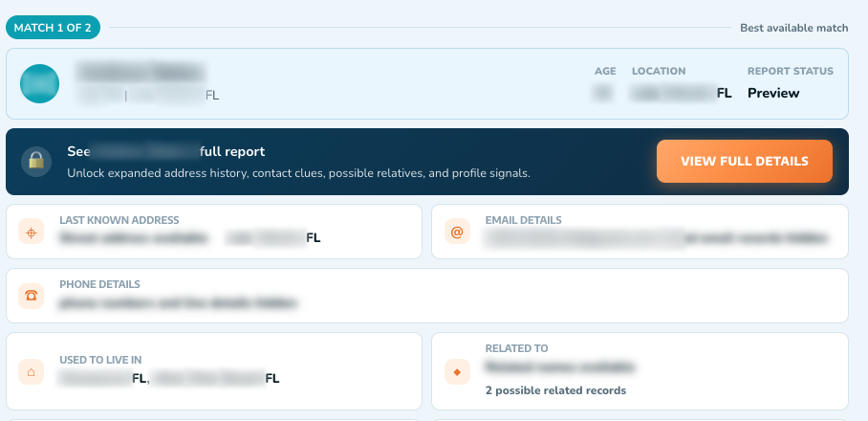The height and width of the screenshot is (421, 868).
Task: Click the 'Unlock expanded address history' description line
Action: 299,173
